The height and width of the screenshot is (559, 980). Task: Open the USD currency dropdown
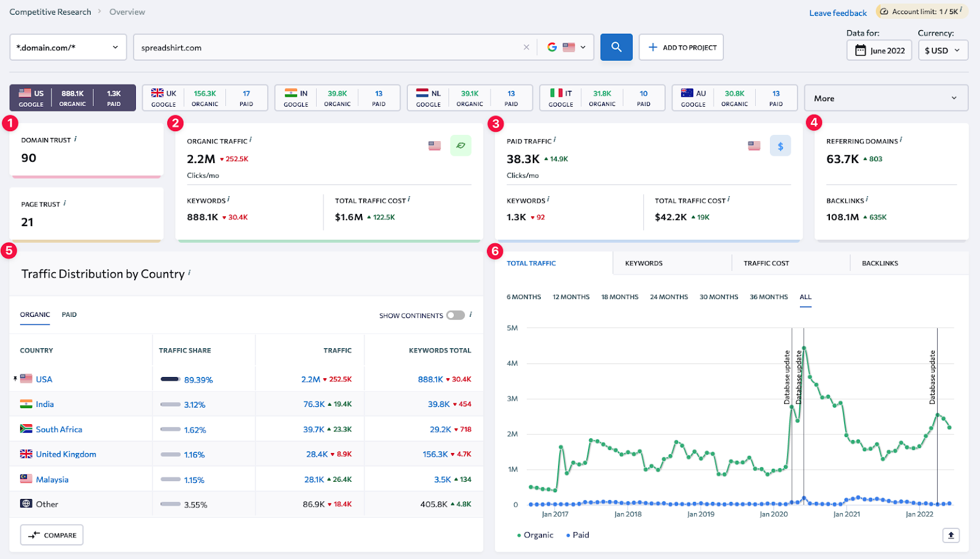point(943,50)
